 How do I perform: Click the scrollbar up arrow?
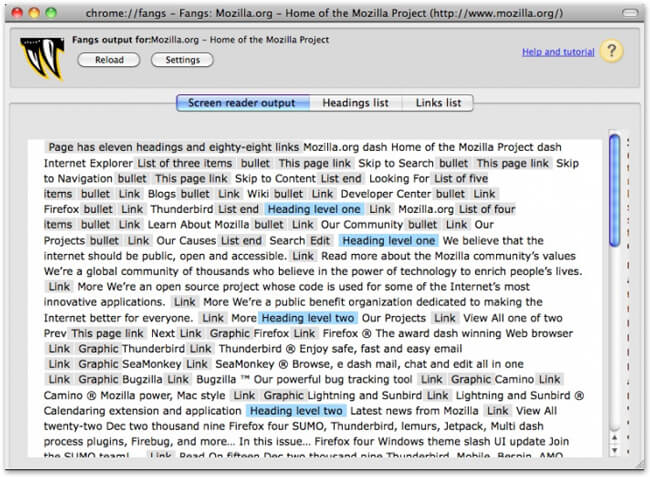(615, 438)
